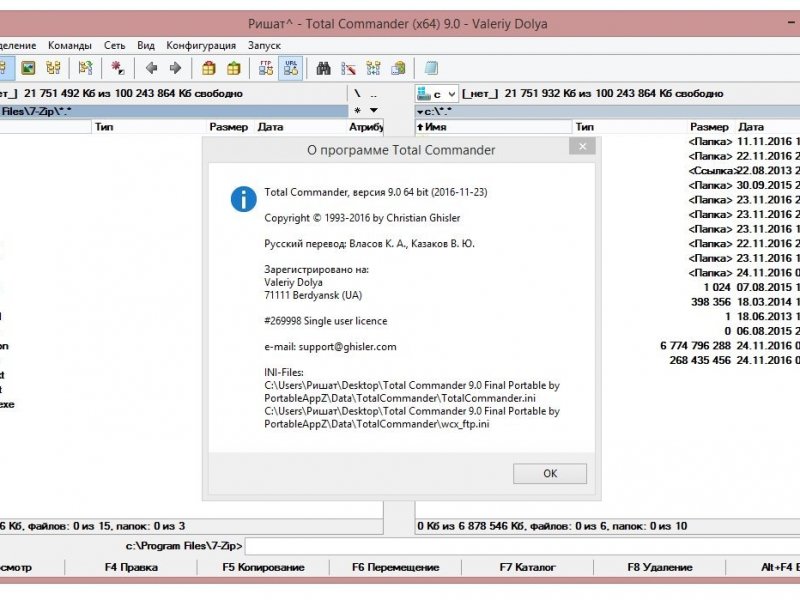Click the email support@ghisler.com in the dialog

point(347,347)
